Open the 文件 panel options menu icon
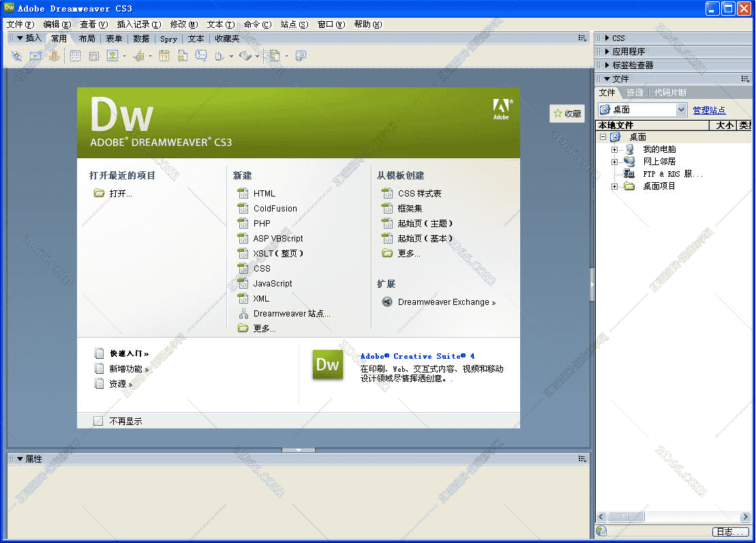 coord(746,78)
